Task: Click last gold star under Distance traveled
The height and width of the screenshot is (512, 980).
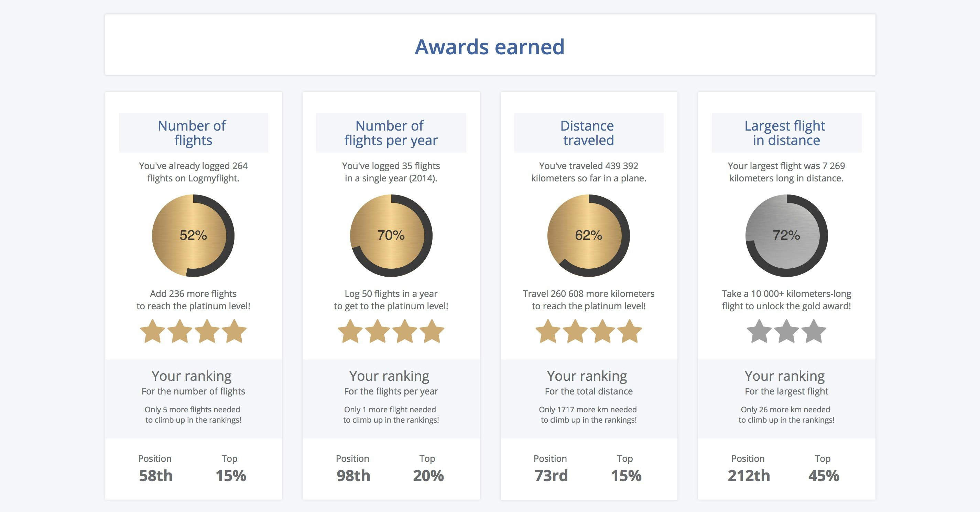Action: pyautogui.click(x=630, y=332)
